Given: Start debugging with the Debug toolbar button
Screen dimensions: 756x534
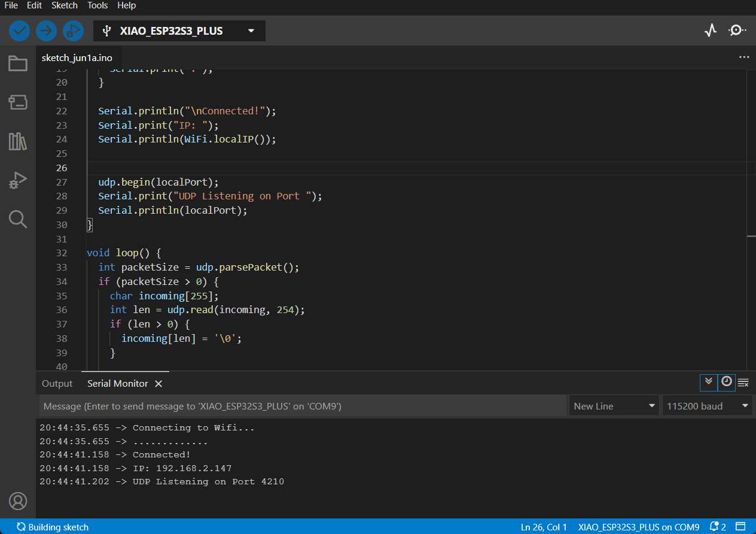Looking at the screenshot, I should [x=73, y=31].
